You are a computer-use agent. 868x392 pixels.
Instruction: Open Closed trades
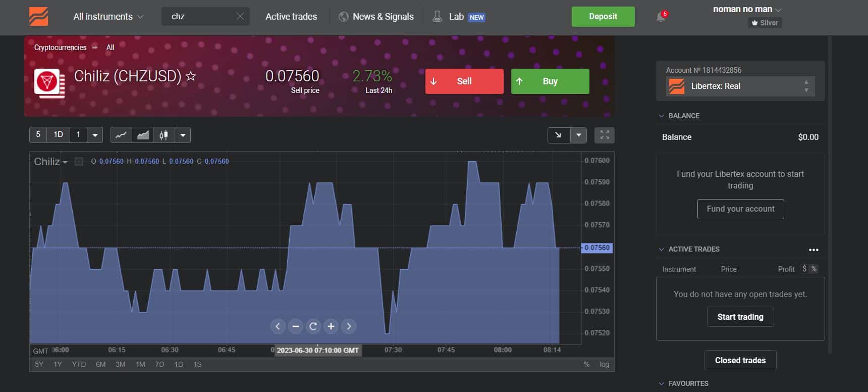point(740,360)
